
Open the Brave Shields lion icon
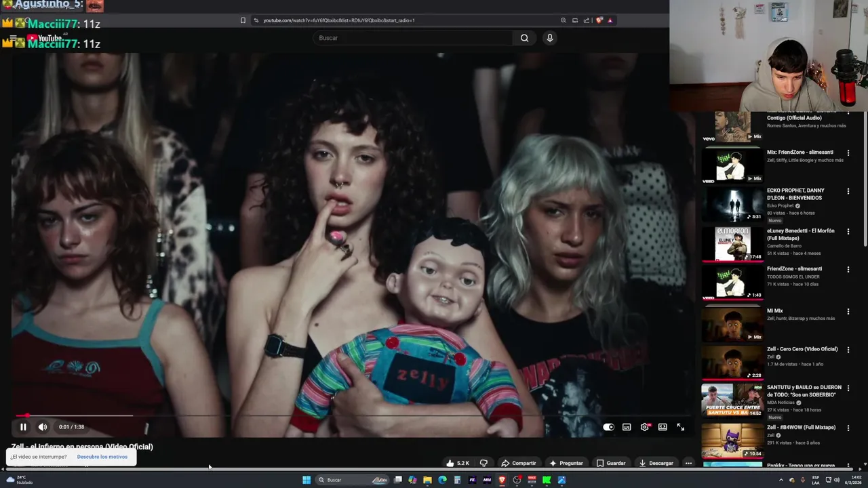pos(599,20)
